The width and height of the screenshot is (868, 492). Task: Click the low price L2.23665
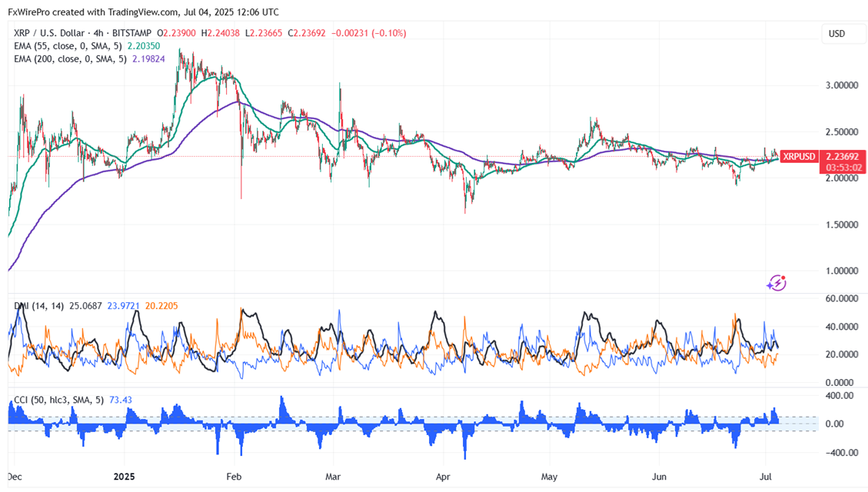264,33
